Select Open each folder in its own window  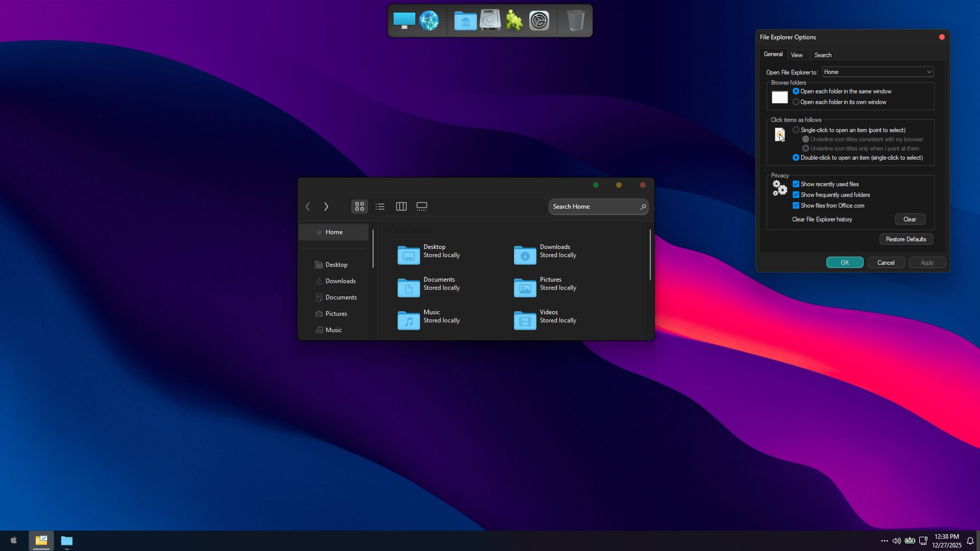(x=796, y=102)
